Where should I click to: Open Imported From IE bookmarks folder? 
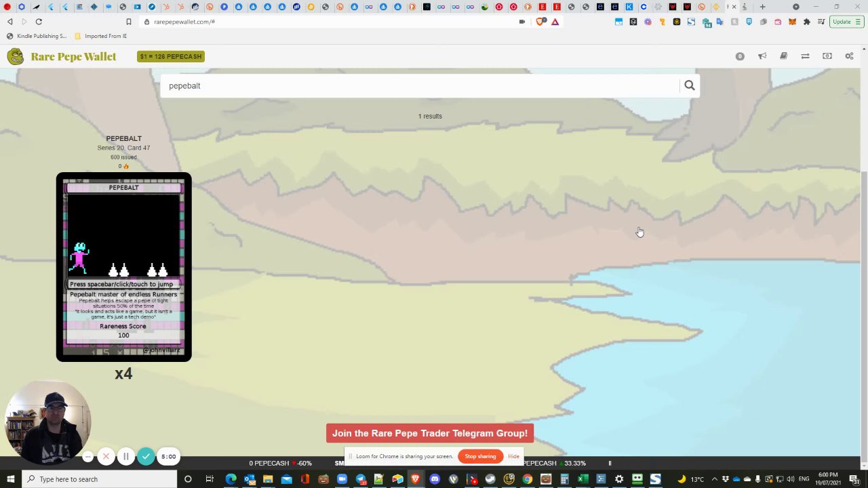[101, 36]
